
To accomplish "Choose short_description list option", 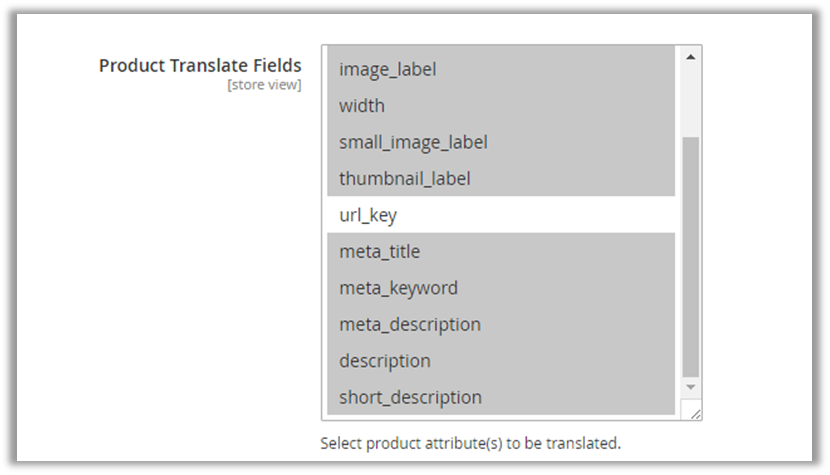I will point(410,397).
